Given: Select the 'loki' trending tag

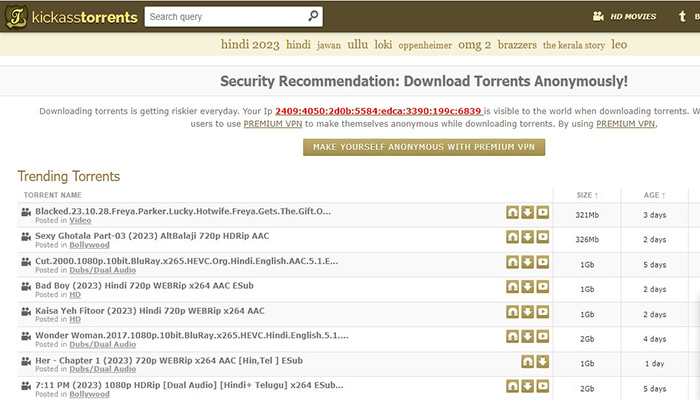Looking at the screenshot, I should tap(383, 45).
